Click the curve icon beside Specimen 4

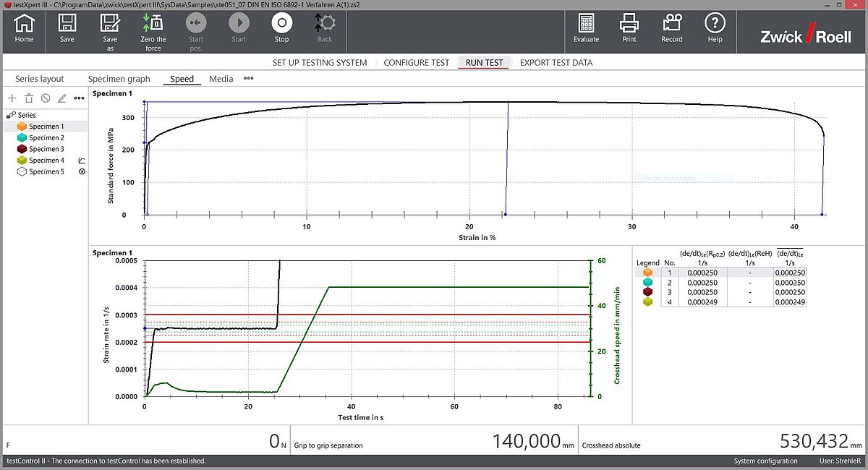(x=81, y=161)
